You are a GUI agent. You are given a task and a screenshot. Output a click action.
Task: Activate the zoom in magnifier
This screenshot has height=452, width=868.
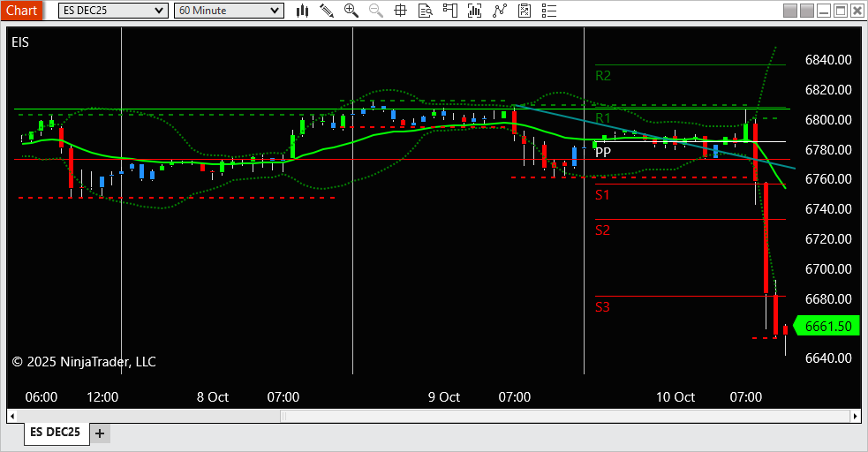[351, 11]
